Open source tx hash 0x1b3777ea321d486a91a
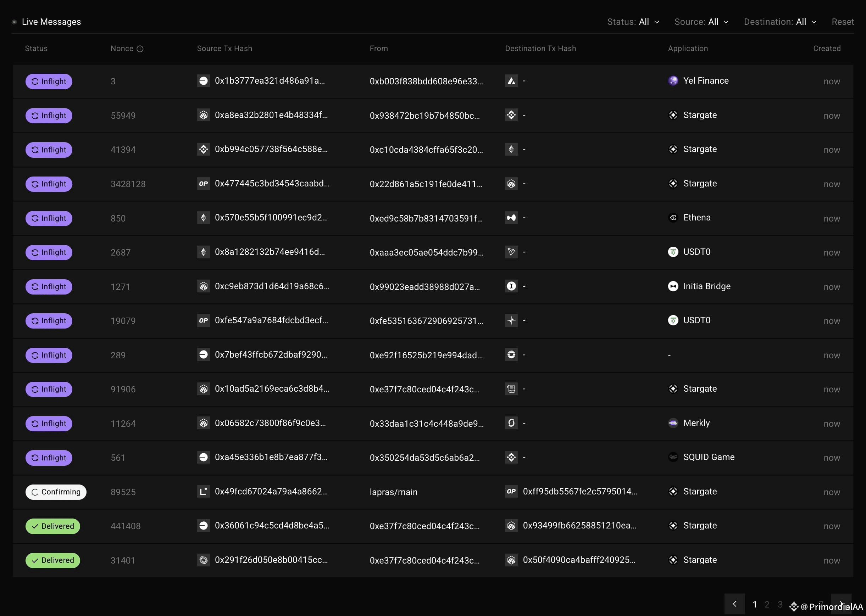The height and width of the screenshot is (616, 866). pyautogui.click(x=270, y=81)
